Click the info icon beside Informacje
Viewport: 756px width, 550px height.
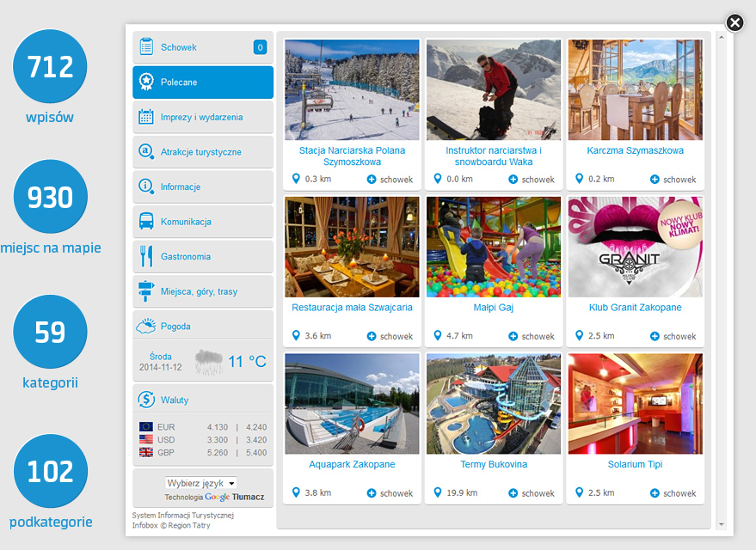[x=146, y=186]
